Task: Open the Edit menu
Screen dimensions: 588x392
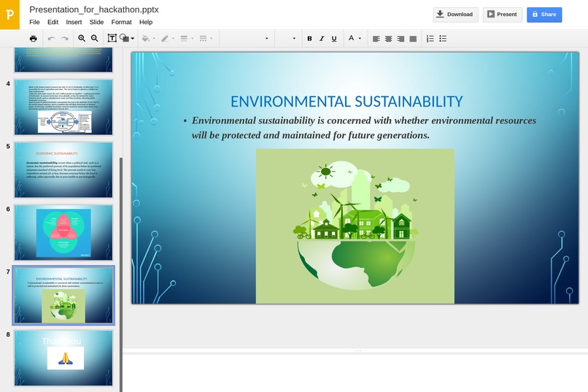Action: click(53, 22)
